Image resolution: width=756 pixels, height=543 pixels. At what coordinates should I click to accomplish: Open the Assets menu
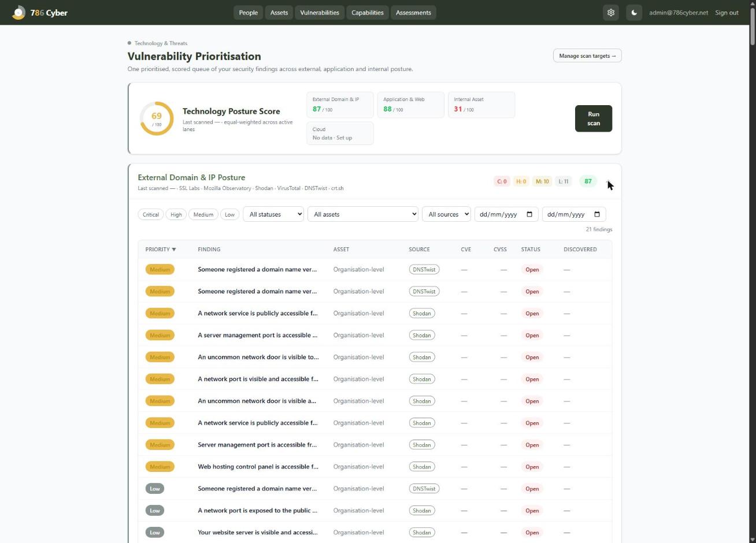[279, 13]
